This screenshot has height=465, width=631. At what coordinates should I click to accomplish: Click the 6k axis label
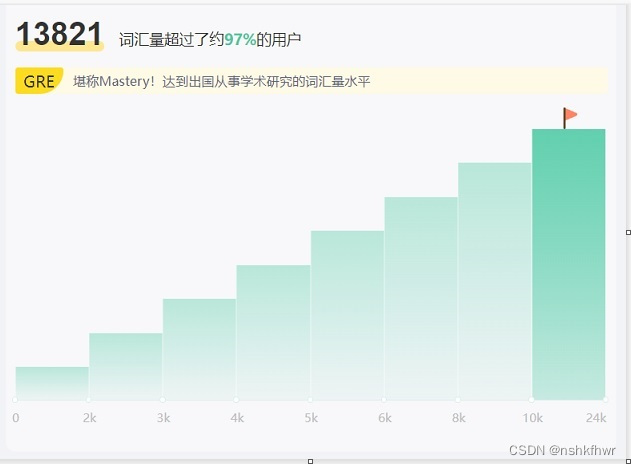click(385, 418)
